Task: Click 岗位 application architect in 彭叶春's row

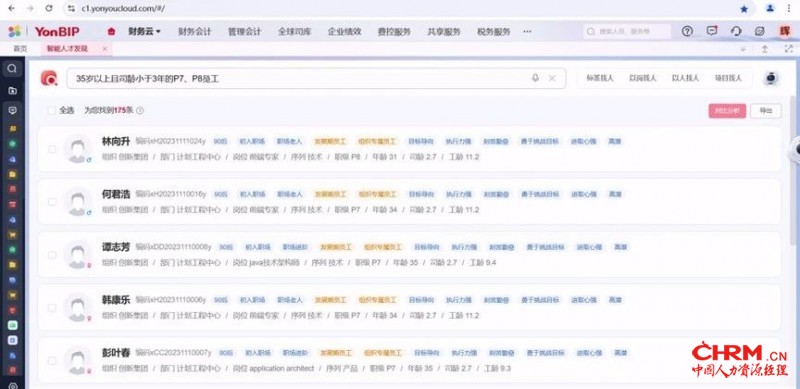Action: click(273, 369)
